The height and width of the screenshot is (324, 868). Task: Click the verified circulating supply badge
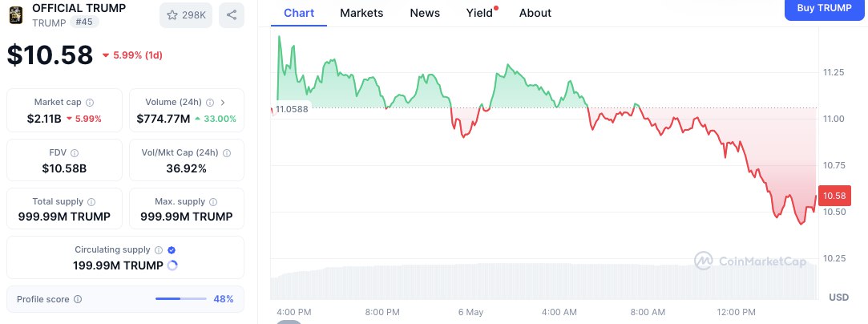click(x=172, y=250)
